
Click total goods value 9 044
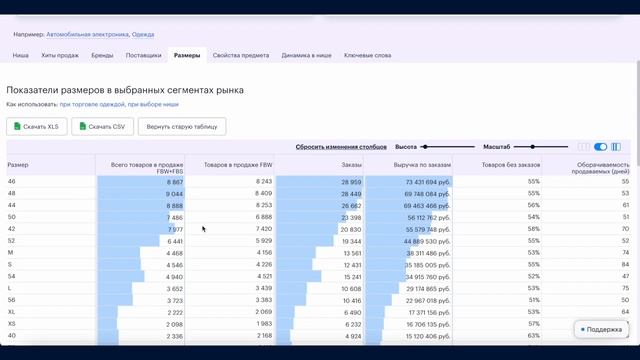click(x=174, y=194)
